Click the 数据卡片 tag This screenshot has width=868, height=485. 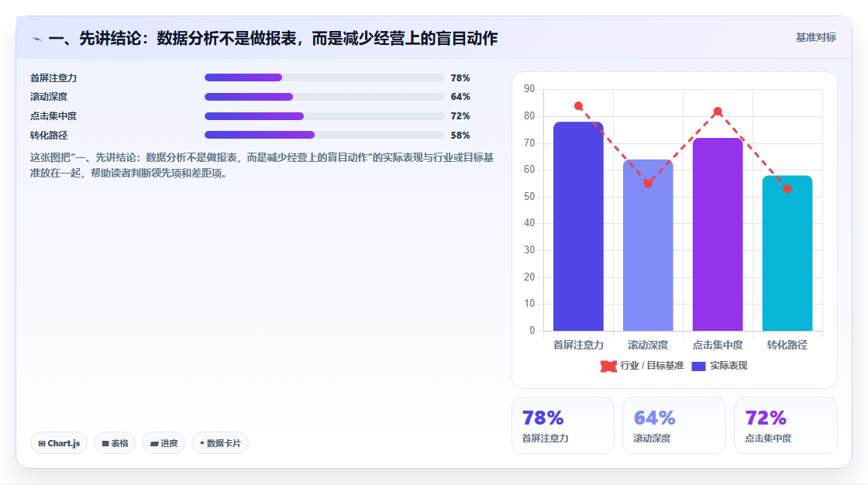pos(220,443)
